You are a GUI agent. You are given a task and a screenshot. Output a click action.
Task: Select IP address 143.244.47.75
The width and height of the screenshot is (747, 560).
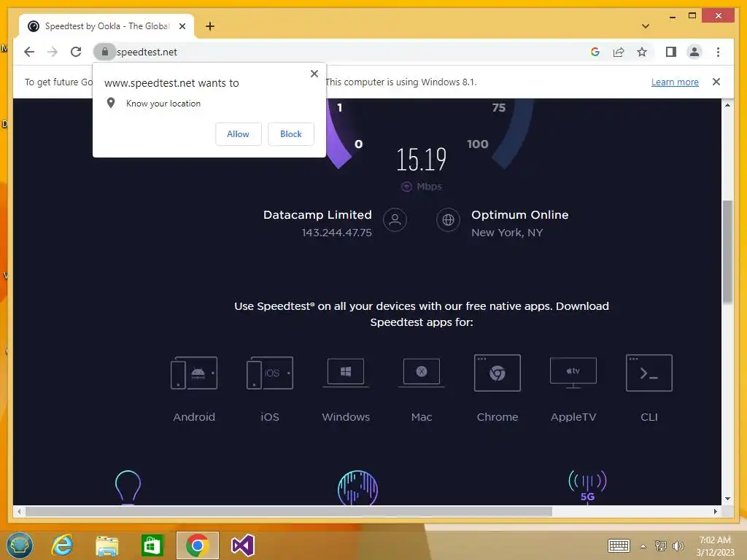pos(337,233)
